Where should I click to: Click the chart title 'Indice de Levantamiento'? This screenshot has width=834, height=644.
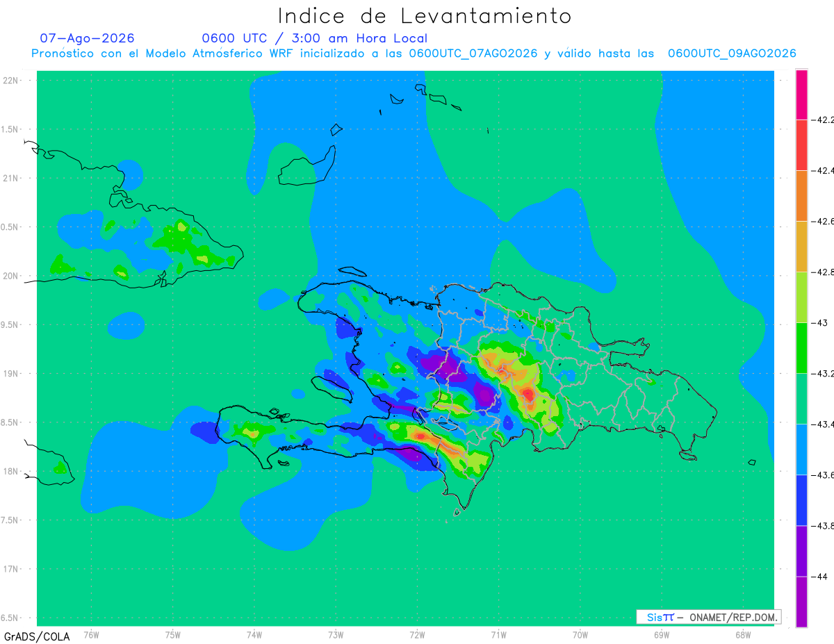(425, 15)
